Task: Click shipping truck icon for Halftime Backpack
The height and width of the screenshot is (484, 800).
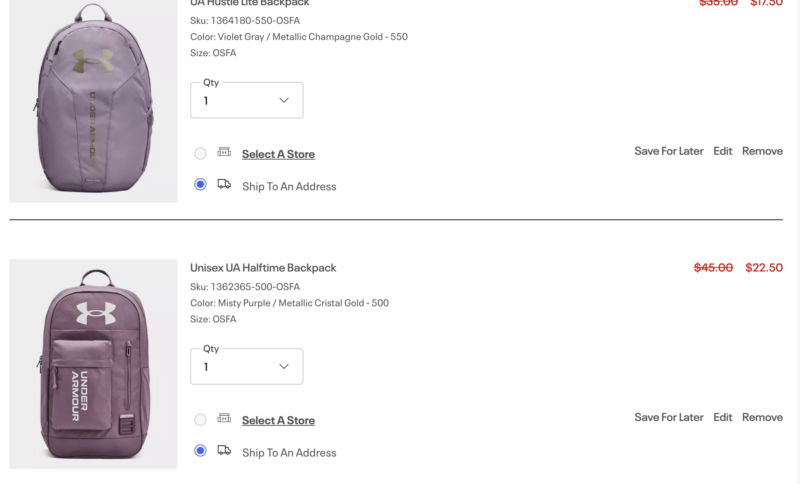Action: tap(224, 450)
